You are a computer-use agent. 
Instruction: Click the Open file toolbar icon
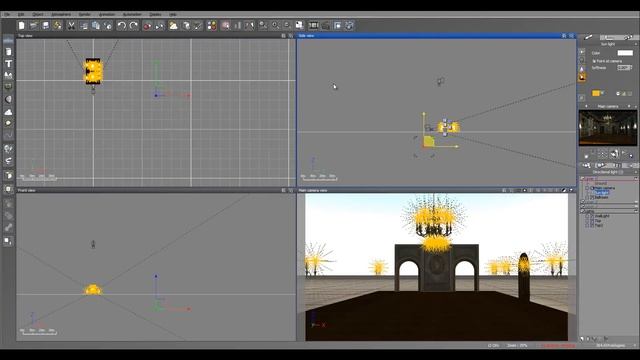(x=33, y=26)
